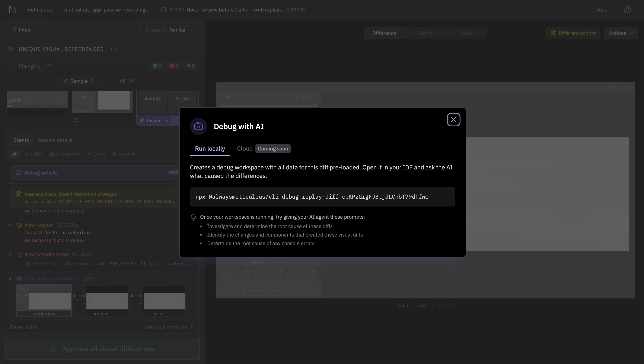Image resolution: width=644 pixels, height=364 pixels.
Task: Select the second diff thumbnail in Sample
Action: pyautogui.click(x=102, y=102)
